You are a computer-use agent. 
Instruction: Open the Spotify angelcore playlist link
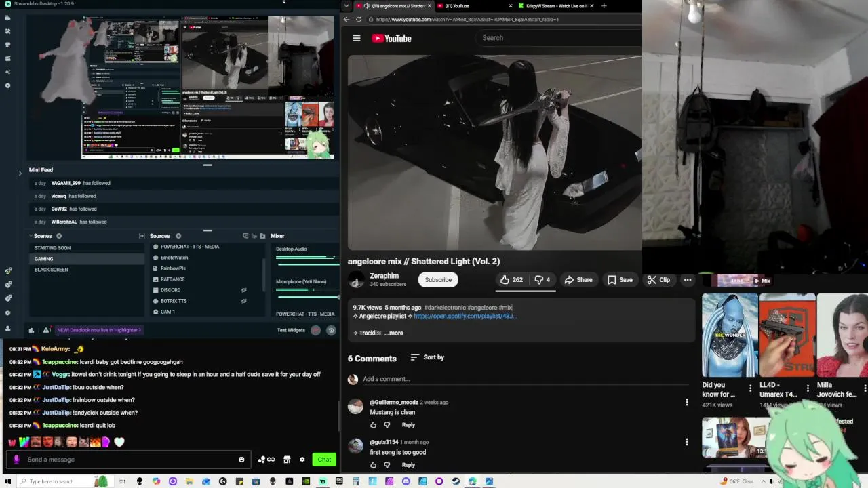(465, 316)
